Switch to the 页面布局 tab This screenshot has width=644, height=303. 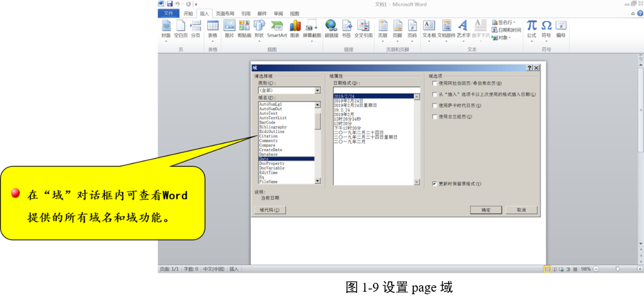[226, 14]
